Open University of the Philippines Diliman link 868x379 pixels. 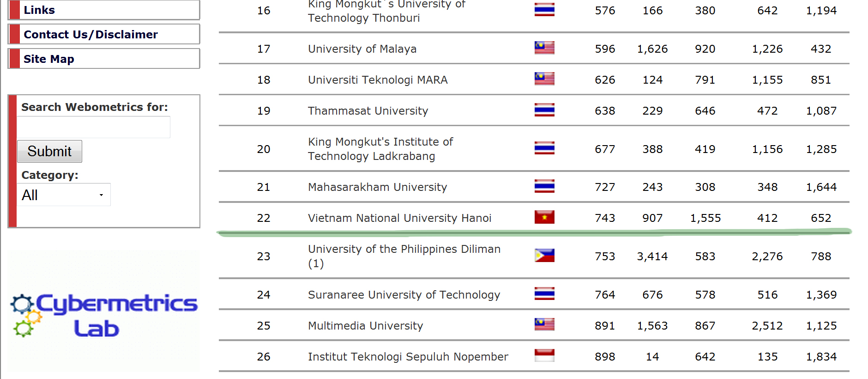click(x=404, y=256)
